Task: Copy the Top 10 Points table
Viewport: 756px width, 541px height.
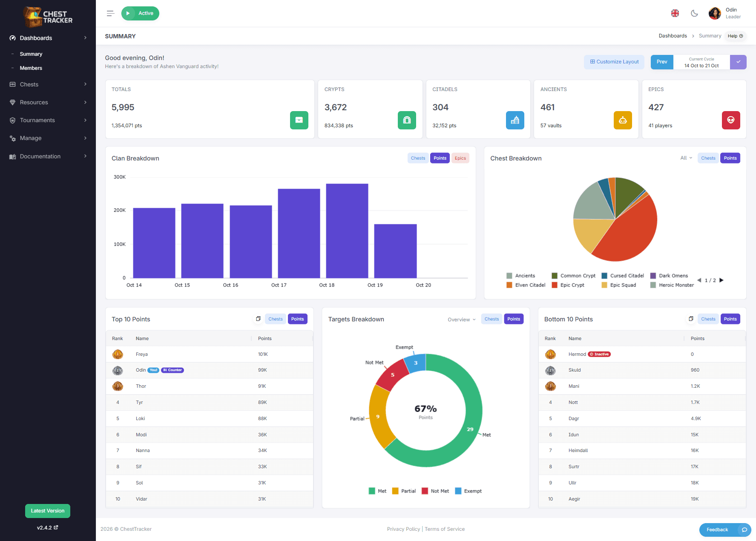Action: coord(258,319)
